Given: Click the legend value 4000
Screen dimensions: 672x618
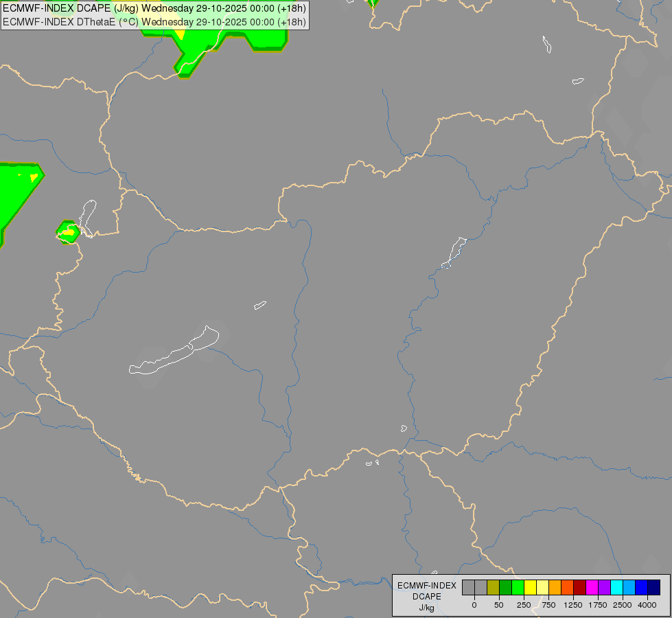Looking at the screenshot, I should click(647, 605).
